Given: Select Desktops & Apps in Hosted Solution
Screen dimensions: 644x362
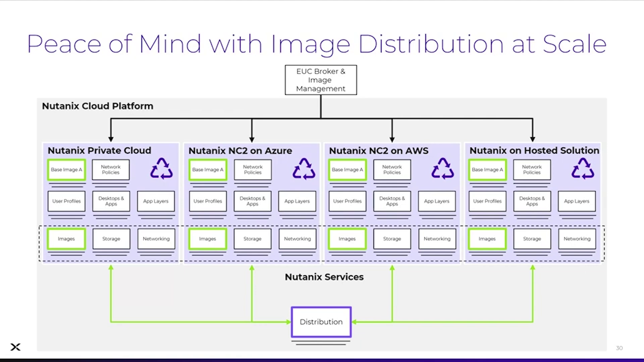Looking at the screenshot, I should [532, 201].
